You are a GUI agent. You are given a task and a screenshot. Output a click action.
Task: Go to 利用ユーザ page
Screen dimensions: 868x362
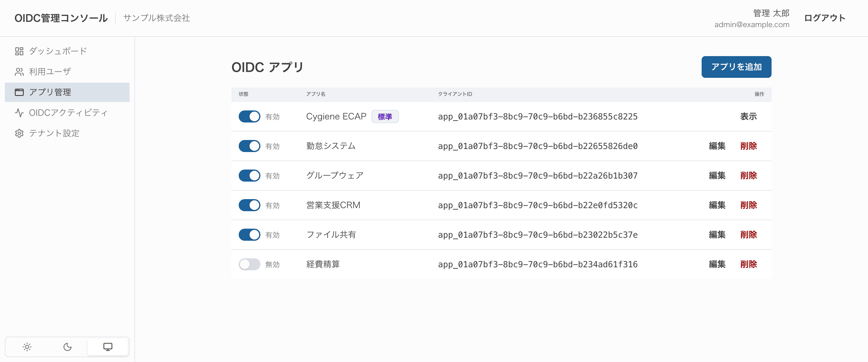click(67, 72)
